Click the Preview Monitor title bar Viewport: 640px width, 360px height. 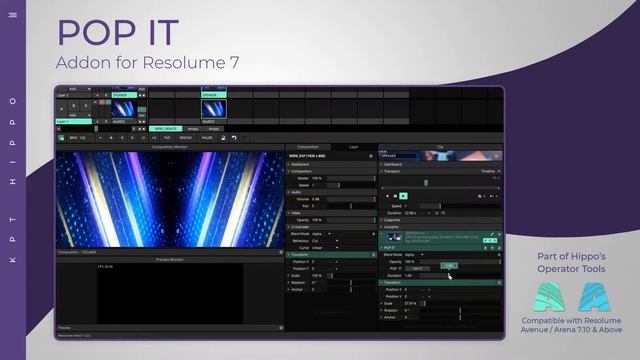pos(170,260)
